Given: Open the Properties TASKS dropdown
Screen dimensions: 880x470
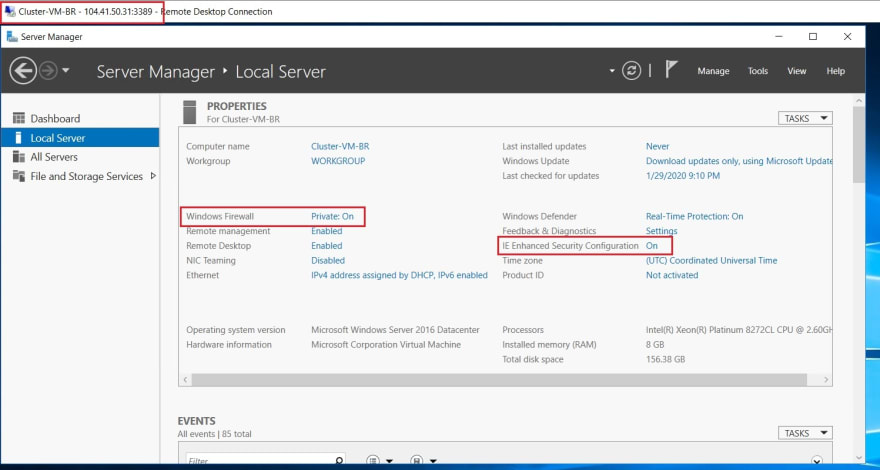Looking at the screenshot, I should [805, 118].
